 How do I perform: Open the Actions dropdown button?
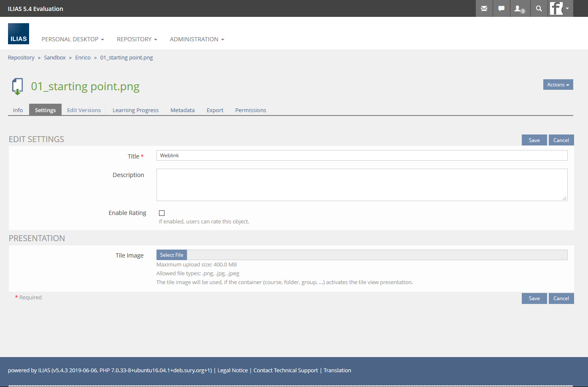point(558,85)
